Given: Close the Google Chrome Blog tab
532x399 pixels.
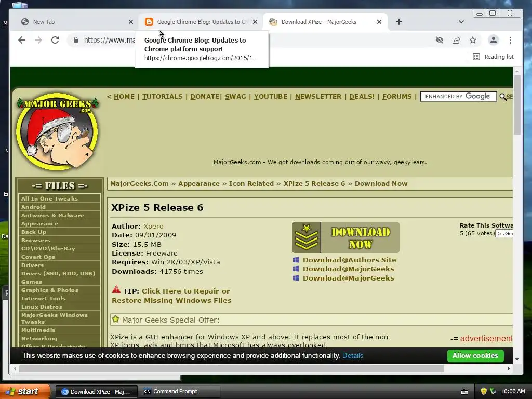Looking at the screenshot, I should click(255, 22).
